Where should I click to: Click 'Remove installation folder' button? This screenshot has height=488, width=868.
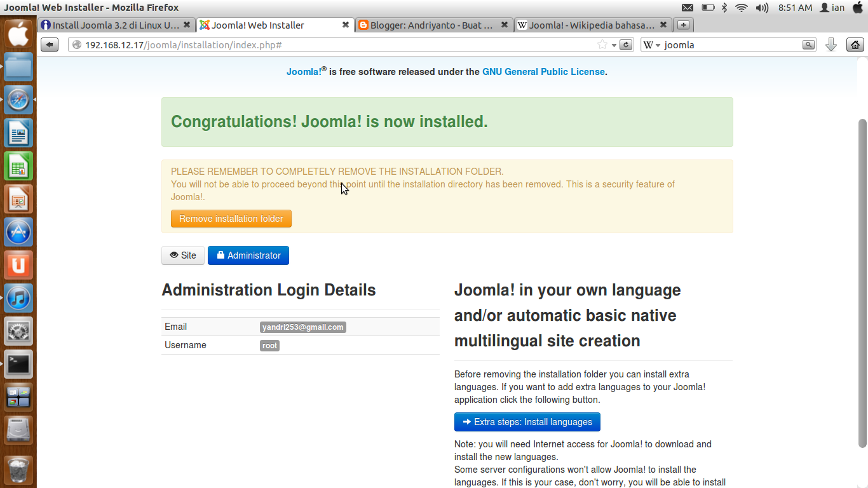pyautogui.click(x=231, y=219)
